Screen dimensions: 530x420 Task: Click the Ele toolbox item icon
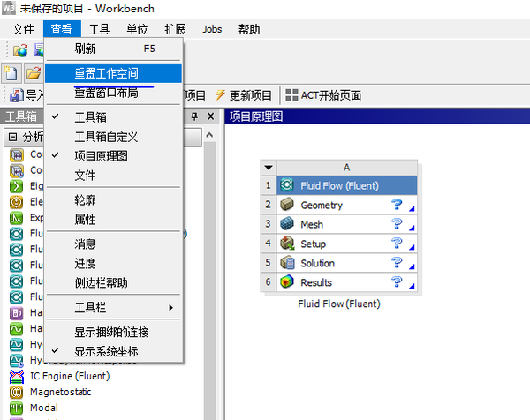click(16, 202)
